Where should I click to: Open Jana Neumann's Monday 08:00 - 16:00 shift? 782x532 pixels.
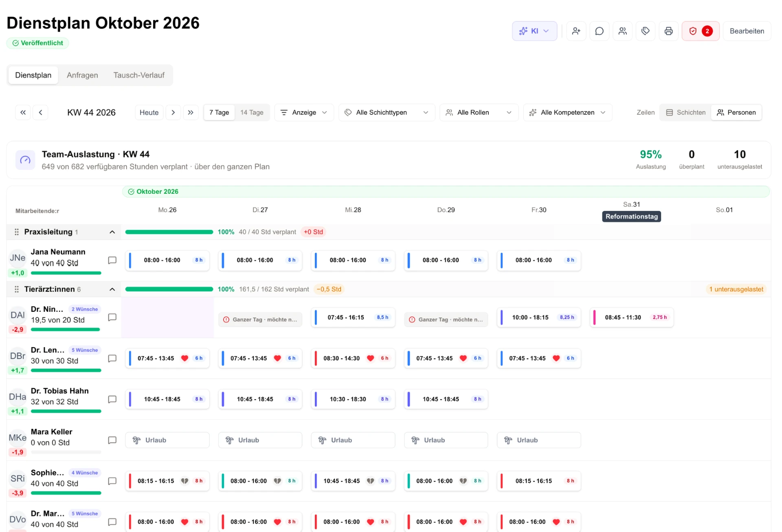[167, 260]
